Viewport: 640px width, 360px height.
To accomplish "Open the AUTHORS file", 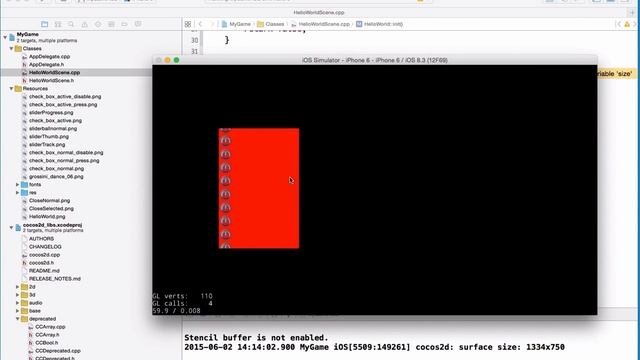I will [41, 239].
